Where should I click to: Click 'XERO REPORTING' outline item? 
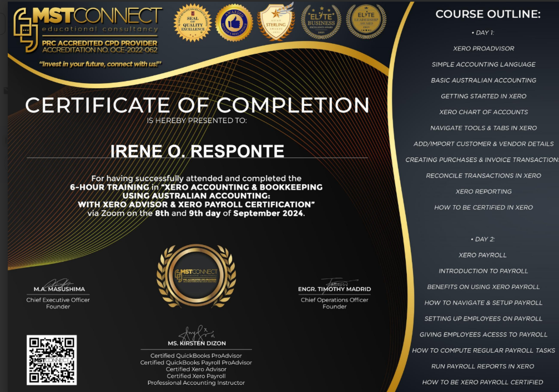pyautogui.click(x=484, y=191)
